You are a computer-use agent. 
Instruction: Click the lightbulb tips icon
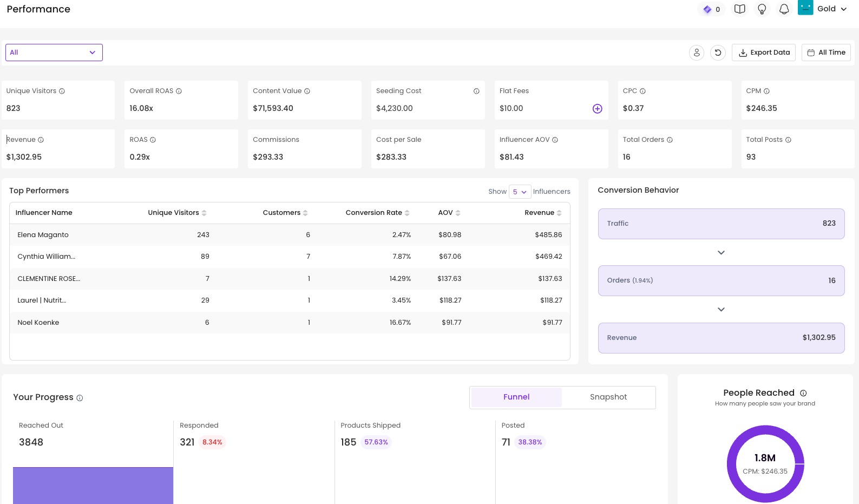(x=762, y=9)
